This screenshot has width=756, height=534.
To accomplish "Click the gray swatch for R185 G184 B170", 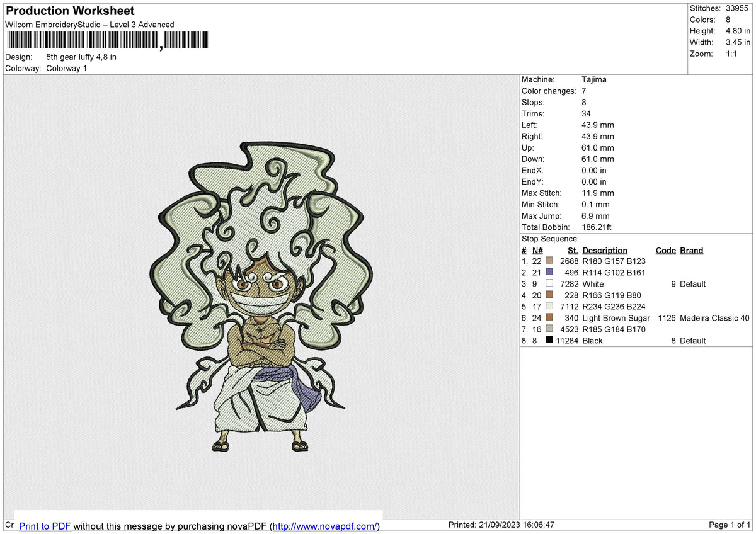I will pyautogui.click(x=549, y=329).
